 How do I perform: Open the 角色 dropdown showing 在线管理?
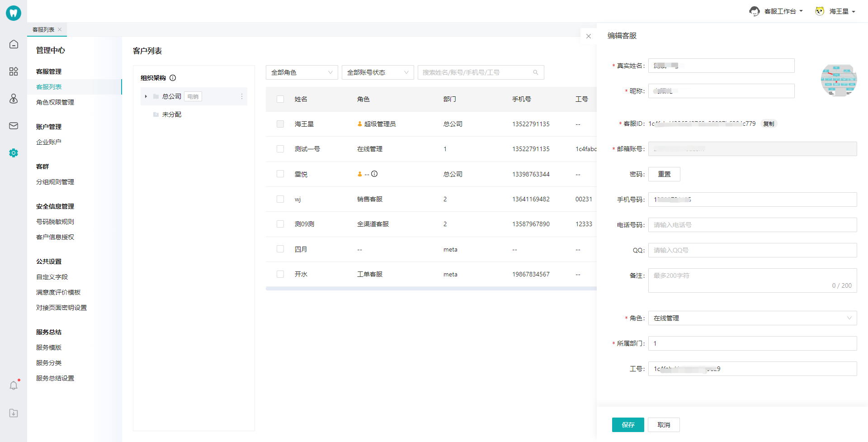[x=752, y=318]
